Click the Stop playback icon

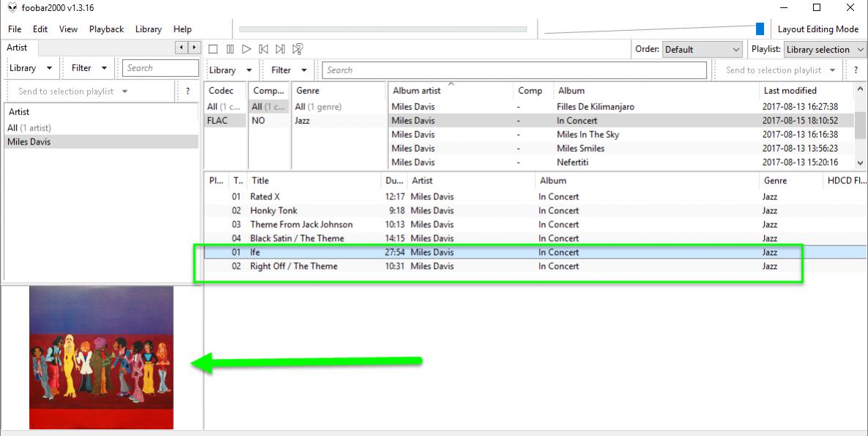coord(213,49)
